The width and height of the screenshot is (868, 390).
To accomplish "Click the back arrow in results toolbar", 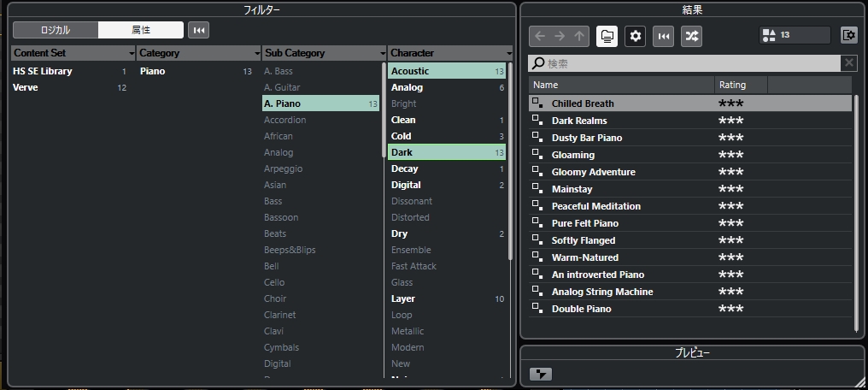I will tap(538, 36).
